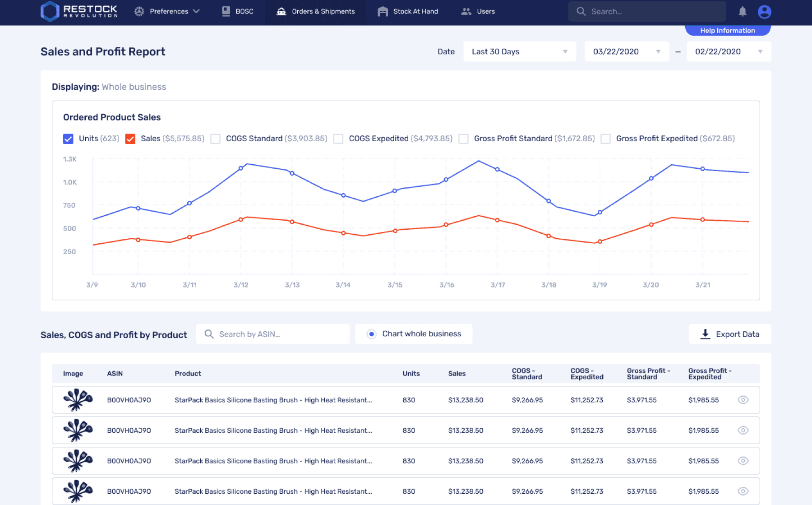Open notifications bell
The image size is (812, 505).
click(x=743, y=11)
